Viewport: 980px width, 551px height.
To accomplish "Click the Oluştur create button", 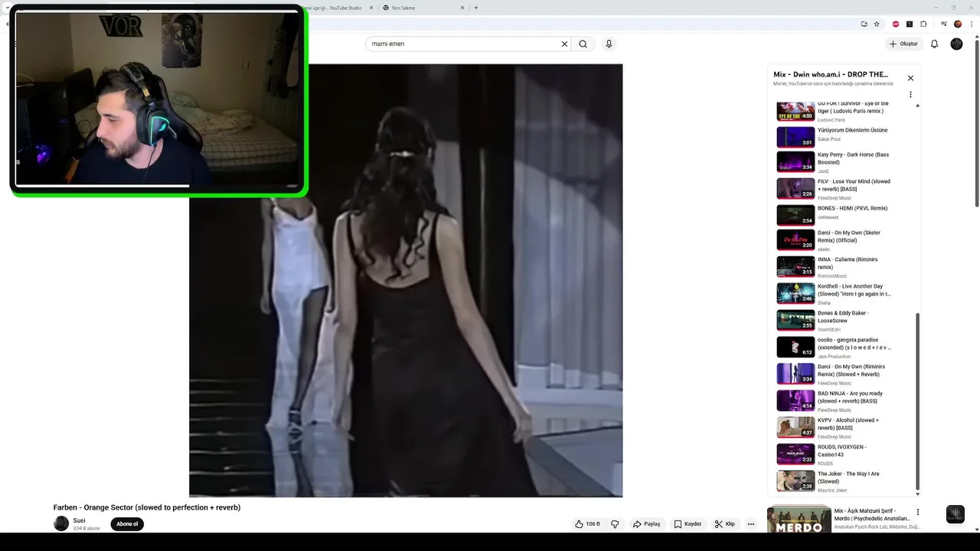I will click(903, 44).
